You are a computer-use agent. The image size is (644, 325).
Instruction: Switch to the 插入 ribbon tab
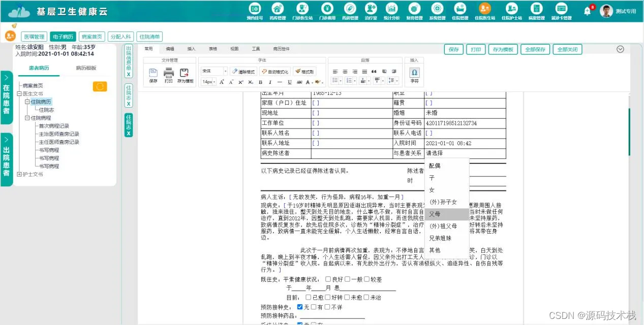[x=191, y=49]
